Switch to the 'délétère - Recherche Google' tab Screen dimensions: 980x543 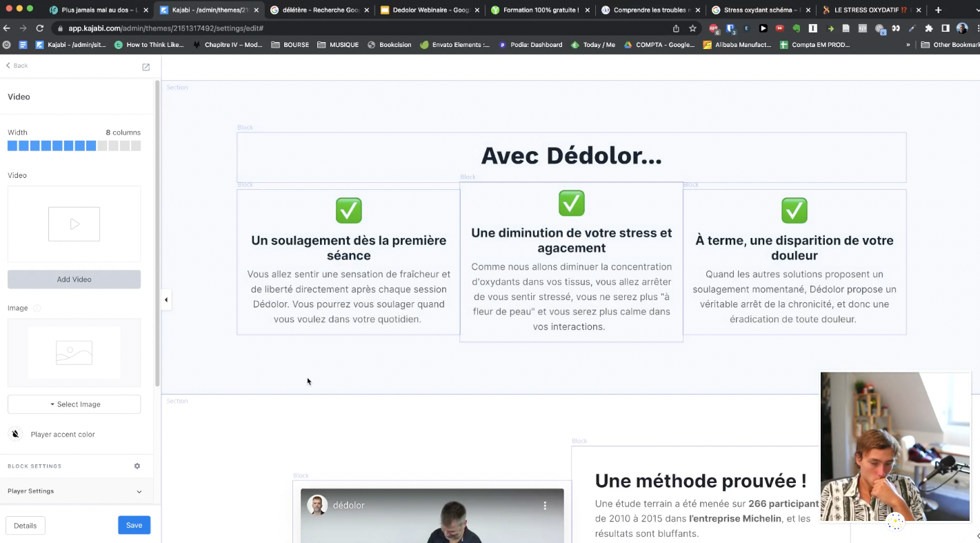point(319,10)
